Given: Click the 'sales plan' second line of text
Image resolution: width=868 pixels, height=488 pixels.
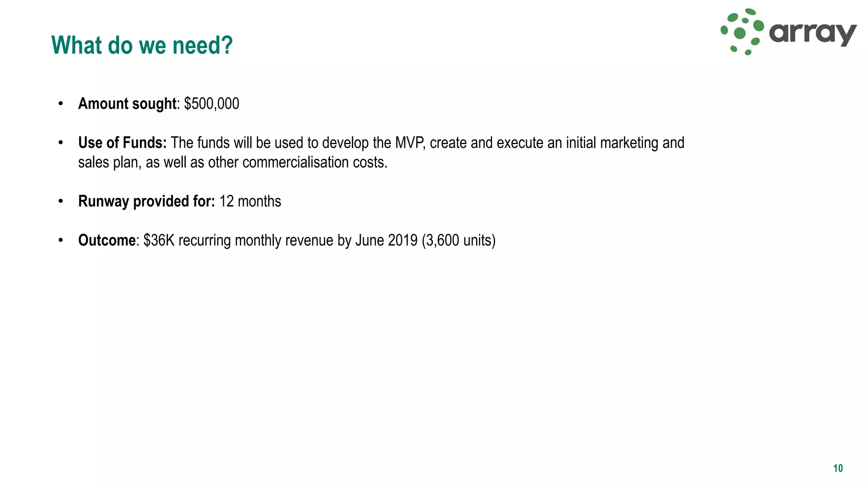Looking at the screenshot, I should 108,162.
